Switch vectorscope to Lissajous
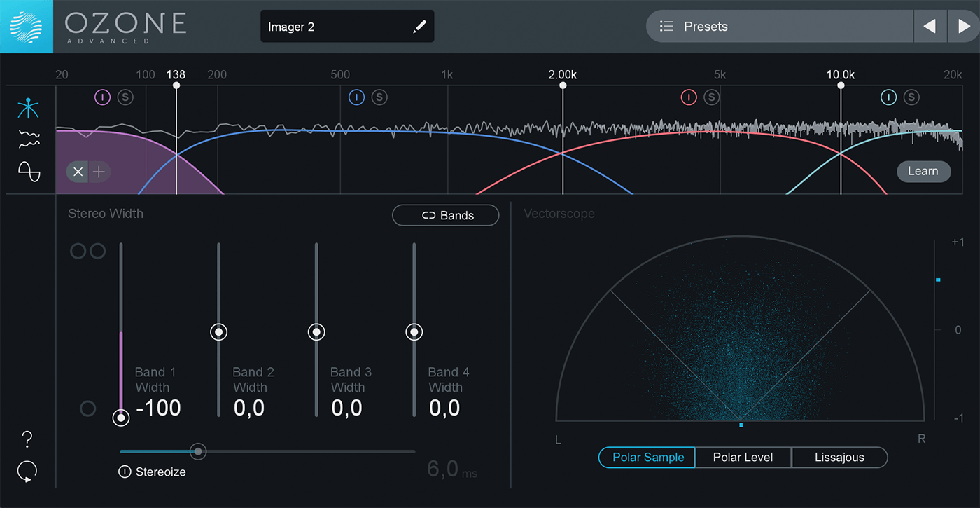 tap(839, 458)
